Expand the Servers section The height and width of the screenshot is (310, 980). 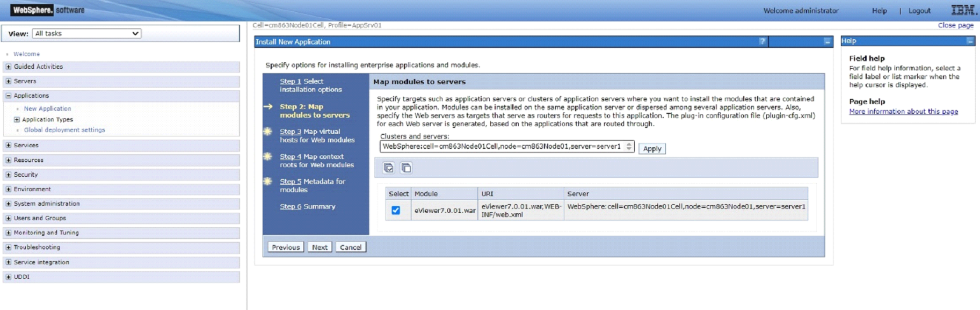[x=8, y=81]
